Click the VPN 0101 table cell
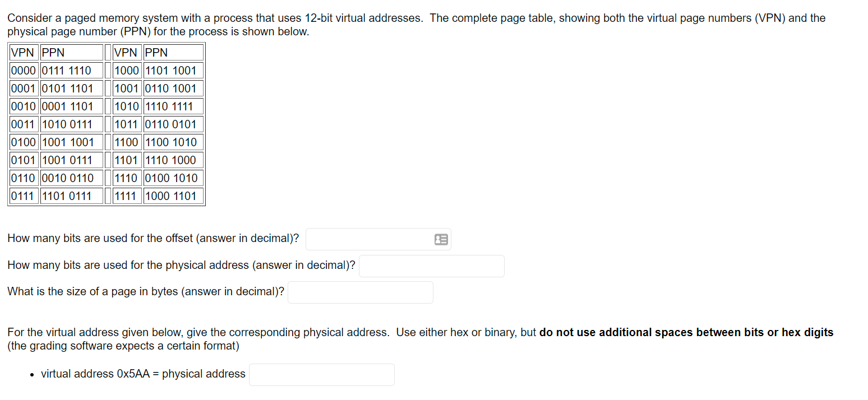This screenshot has width=868, height=400. pyautogui.click(x=24, y=160)
